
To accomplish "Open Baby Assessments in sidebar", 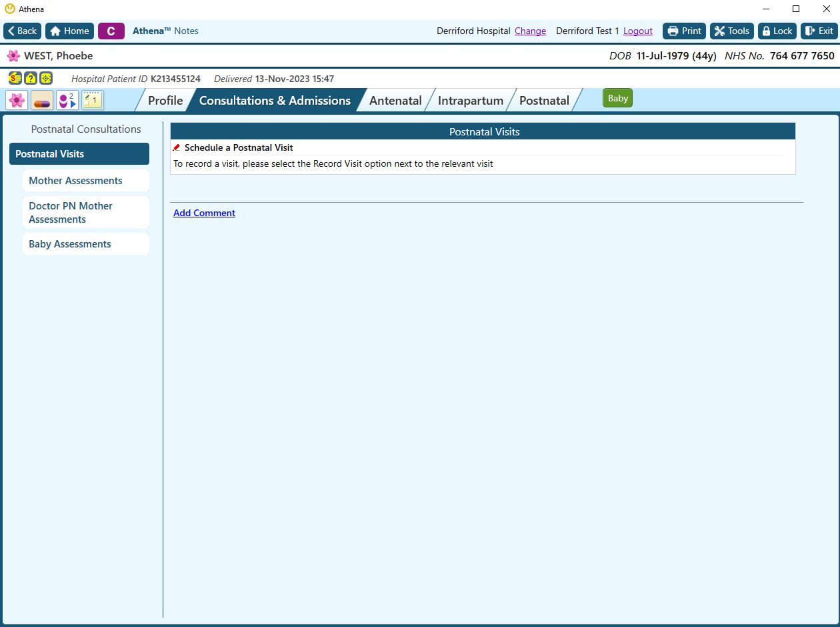I will (x=86, y=244).
